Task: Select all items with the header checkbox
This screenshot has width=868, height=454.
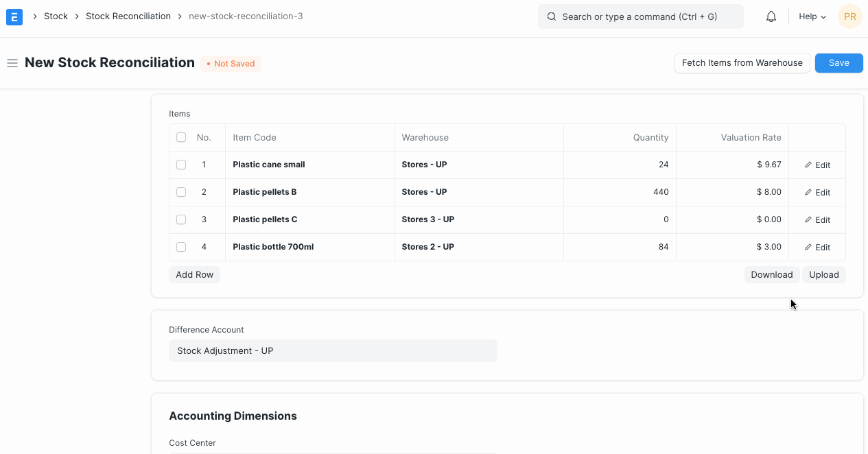Action: [x=180, y=137]
